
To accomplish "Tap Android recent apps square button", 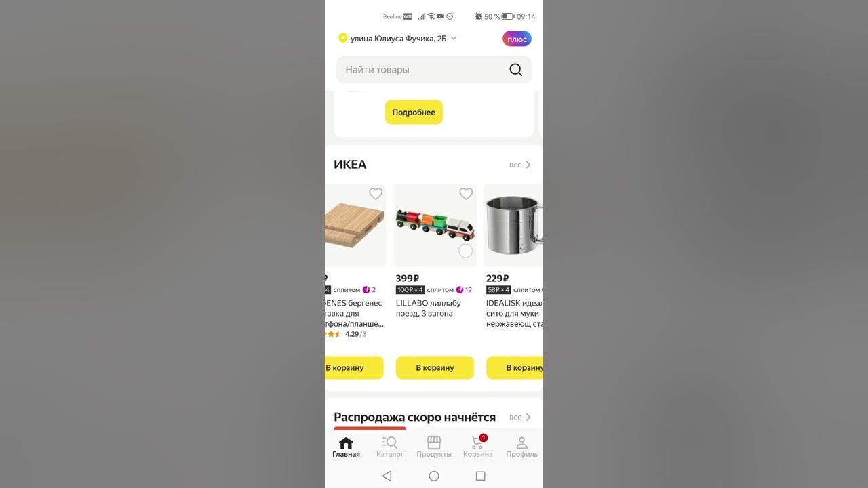I will click(480, 476).
